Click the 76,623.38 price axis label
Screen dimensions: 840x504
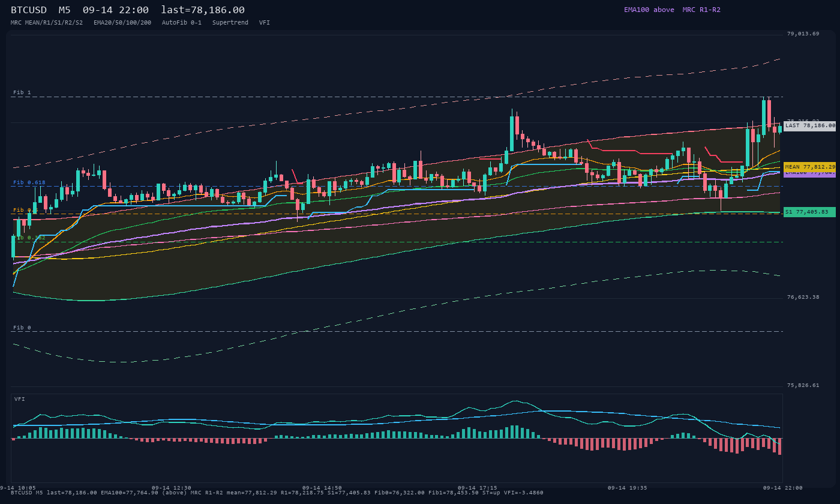803,297
